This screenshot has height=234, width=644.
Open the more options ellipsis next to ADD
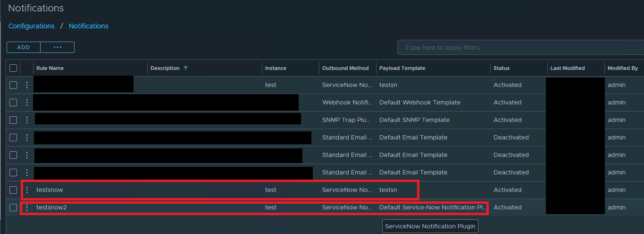point(58,47)
